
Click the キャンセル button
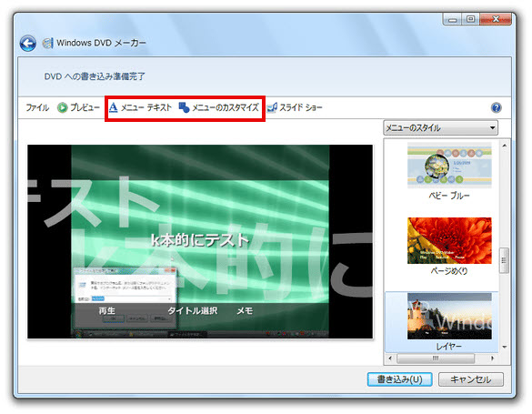click(471, 379)
